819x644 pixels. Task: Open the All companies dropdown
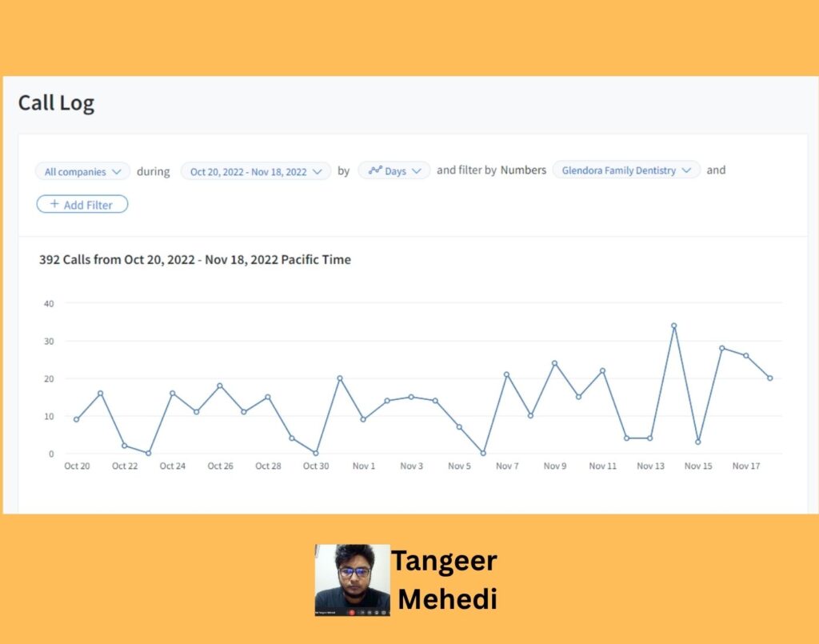[82, 171]
